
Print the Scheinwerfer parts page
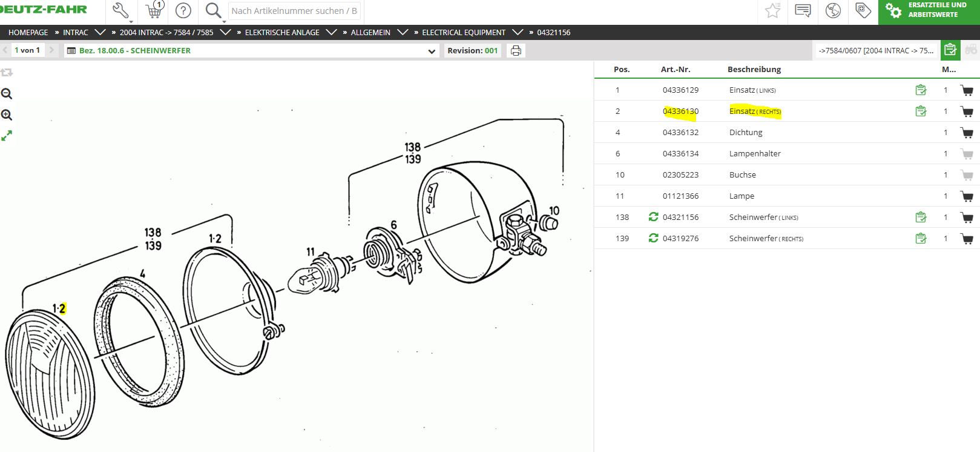(x=516, y=51)
